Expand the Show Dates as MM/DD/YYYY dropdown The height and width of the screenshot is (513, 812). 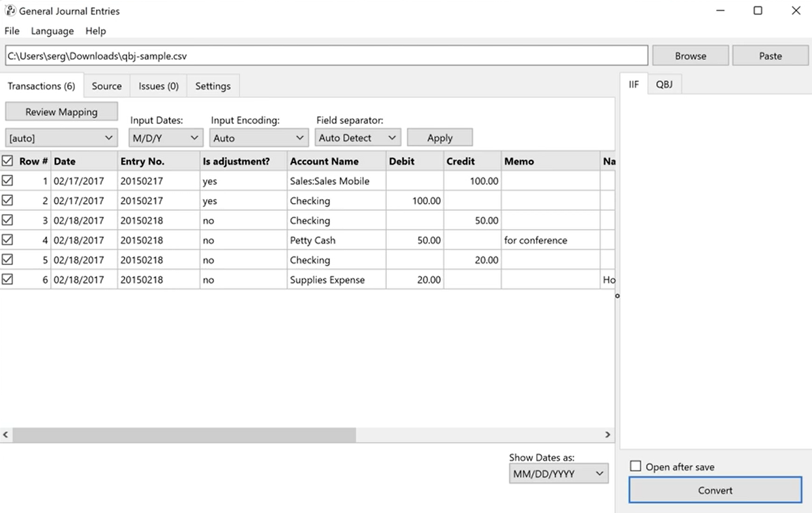558,474
